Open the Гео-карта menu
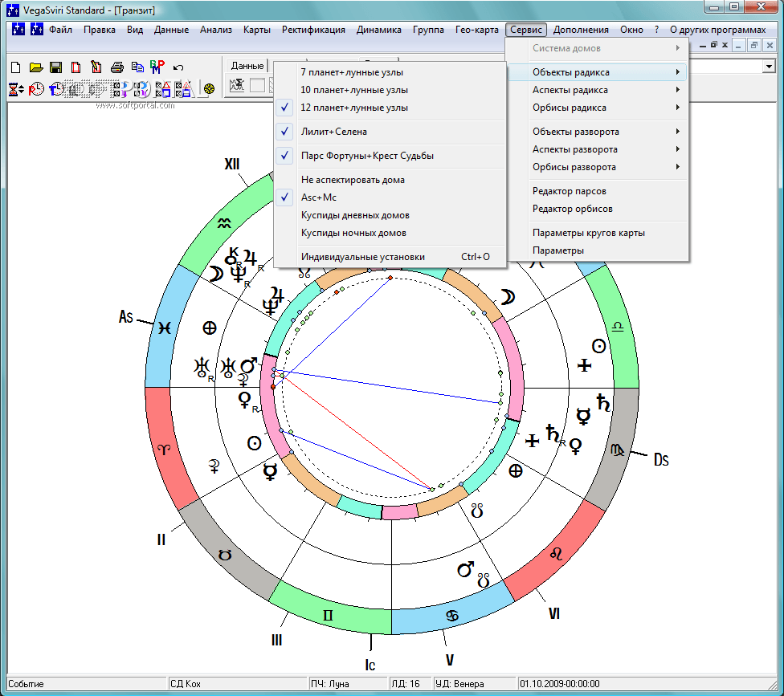This screenshot has width=784, height=696. tap(477, 30)
